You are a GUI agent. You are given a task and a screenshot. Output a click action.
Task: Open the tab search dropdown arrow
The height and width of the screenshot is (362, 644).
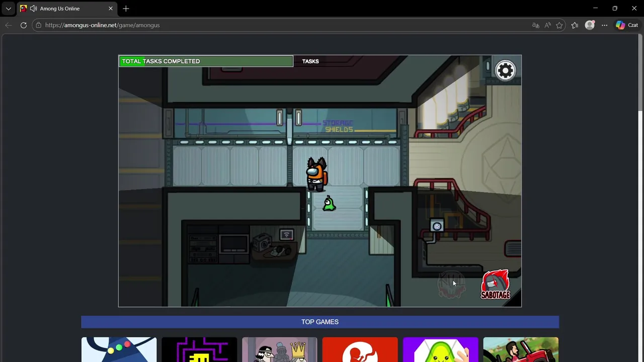pos(8,9)
